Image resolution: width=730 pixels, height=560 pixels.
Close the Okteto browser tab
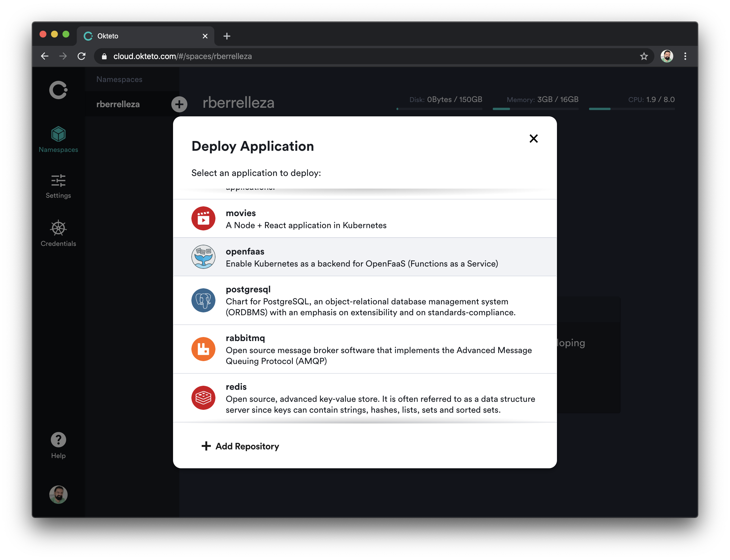[205, 36]
